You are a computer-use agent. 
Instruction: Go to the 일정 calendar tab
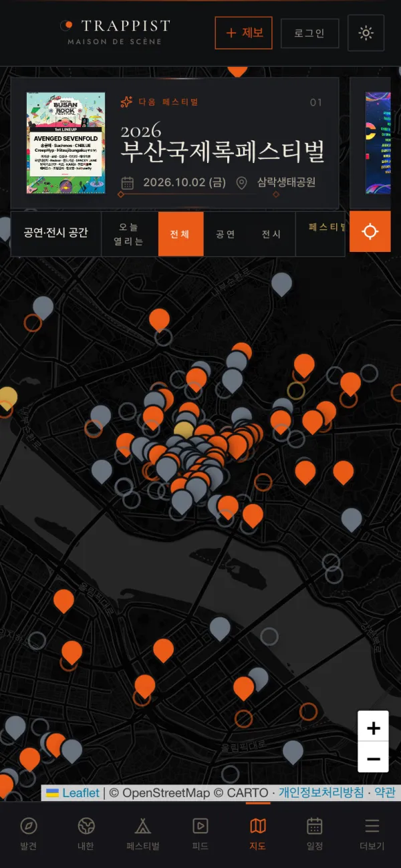coord(315,834)
